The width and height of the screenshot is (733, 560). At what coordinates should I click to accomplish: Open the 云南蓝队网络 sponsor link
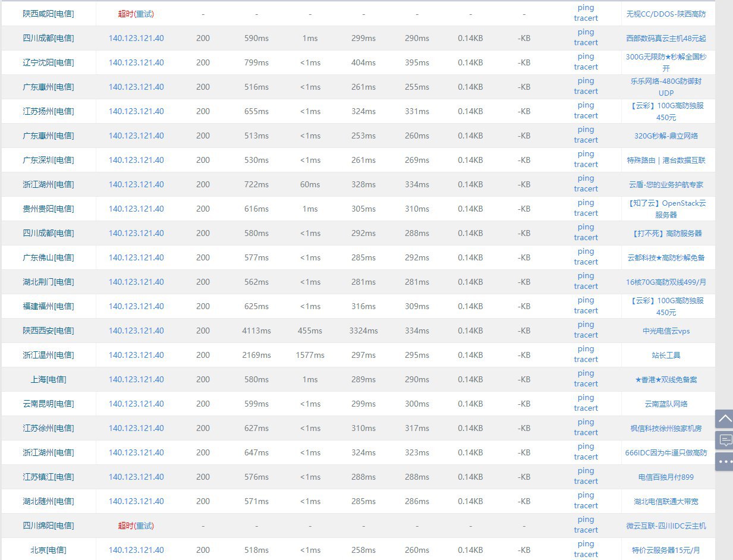666,404
